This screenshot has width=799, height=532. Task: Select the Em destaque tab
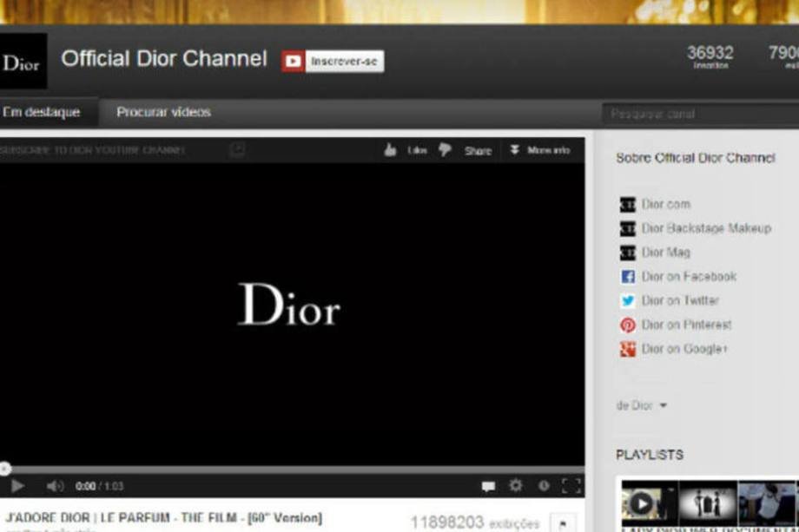[42, 113]
